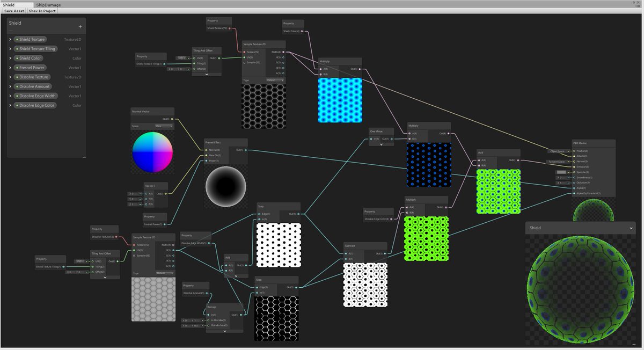Click the Show In Project button

point(42,11)
